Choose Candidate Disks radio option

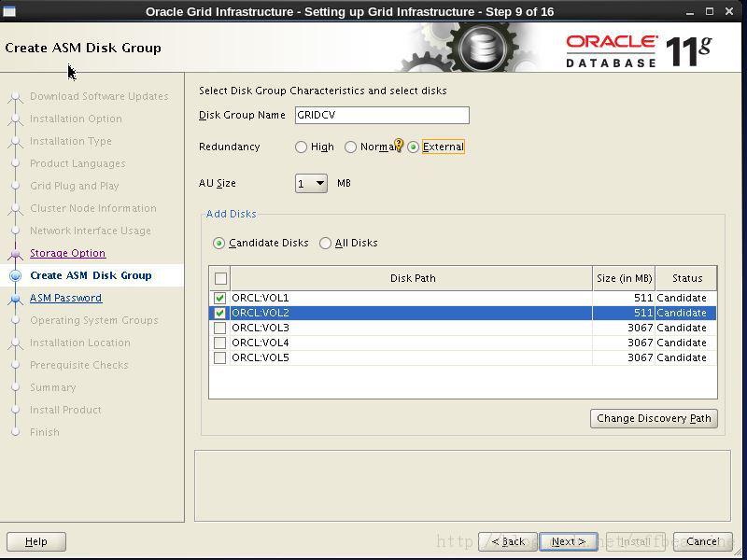tap(218, 244)
